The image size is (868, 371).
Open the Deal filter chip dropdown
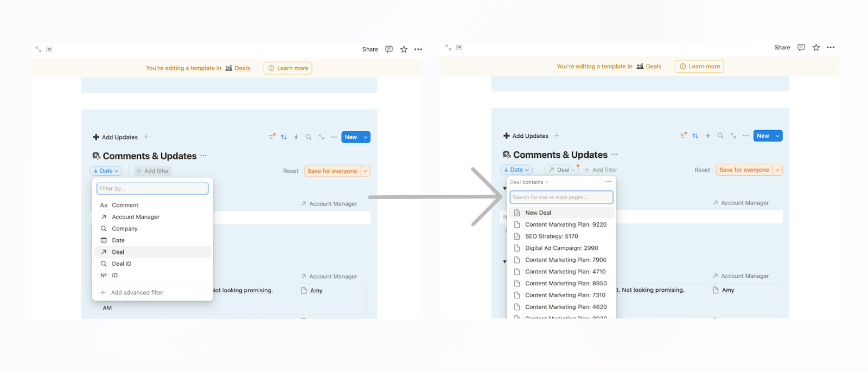[x=561, y=170]
